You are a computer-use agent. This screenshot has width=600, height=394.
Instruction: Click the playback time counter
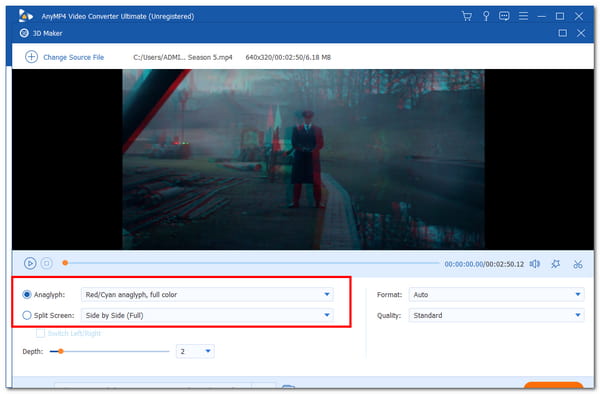[x=484, y=264]
